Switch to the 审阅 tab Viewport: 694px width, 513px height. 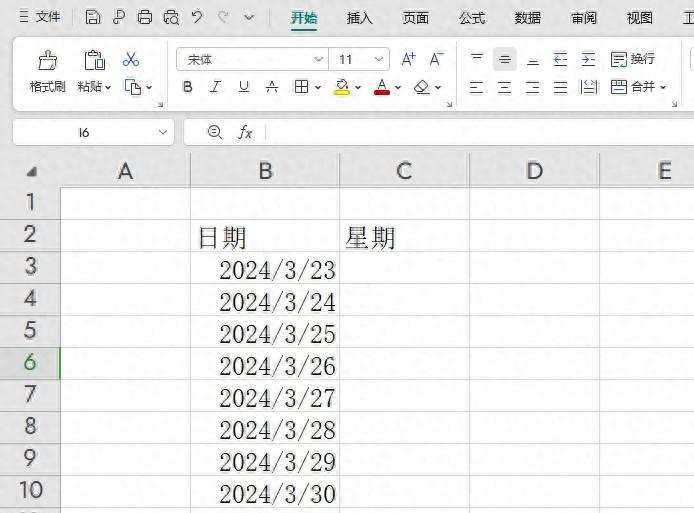584,18
